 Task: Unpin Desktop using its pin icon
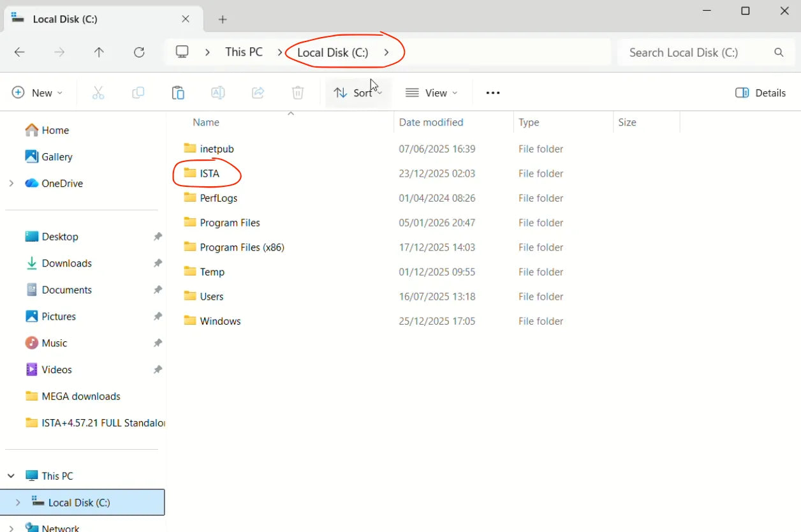click(158, 237)
